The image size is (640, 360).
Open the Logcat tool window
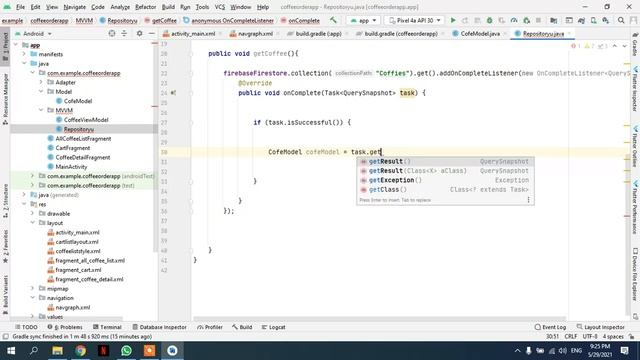273,327
